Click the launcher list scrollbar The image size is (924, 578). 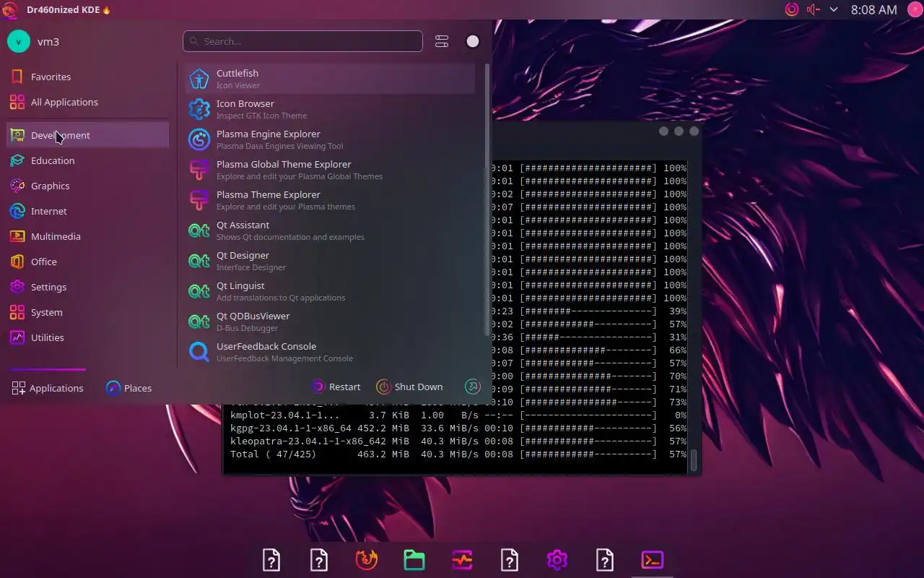[487, 200]
